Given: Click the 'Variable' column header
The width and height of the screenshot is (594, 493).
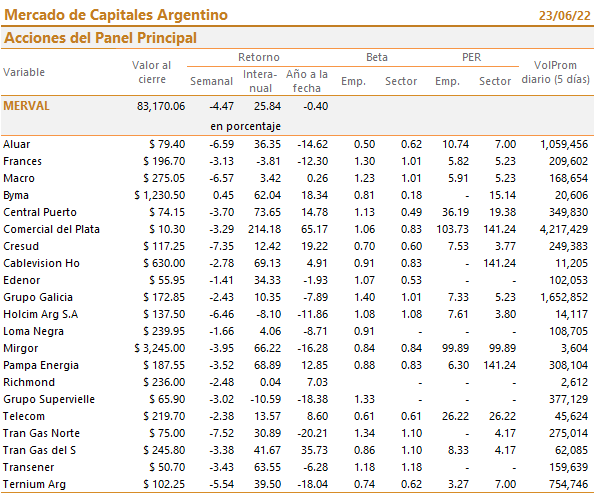Looking at the screenshot, I should click(24, 72).
